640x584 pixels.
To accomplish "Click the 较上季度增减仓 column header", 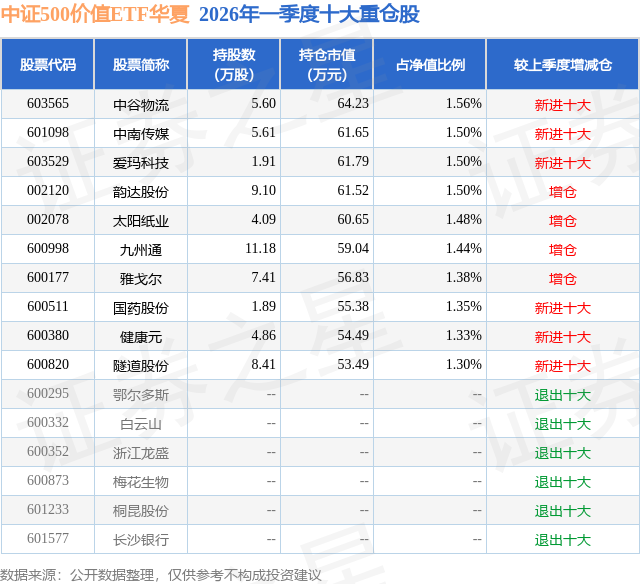I will pos(563,64).
